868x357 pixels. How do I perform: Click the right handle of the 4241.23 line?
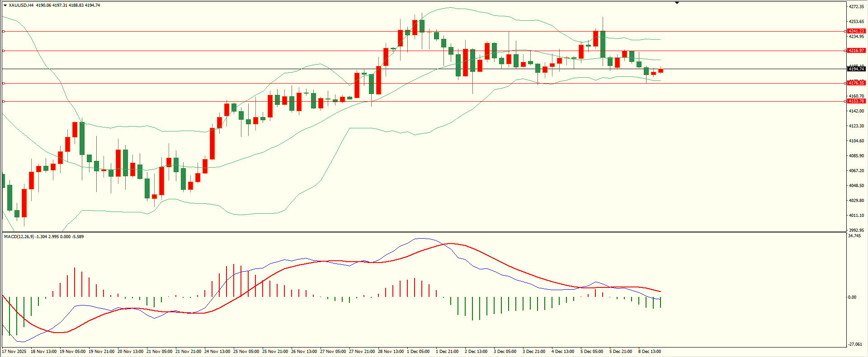pyautogui.click(x=845, y=31)
